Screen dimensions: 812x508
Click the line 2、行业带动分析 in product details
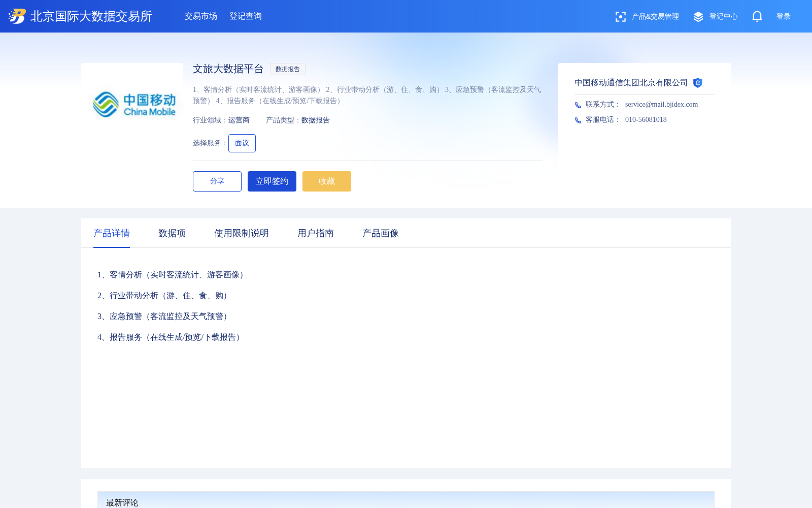[164, 296]
